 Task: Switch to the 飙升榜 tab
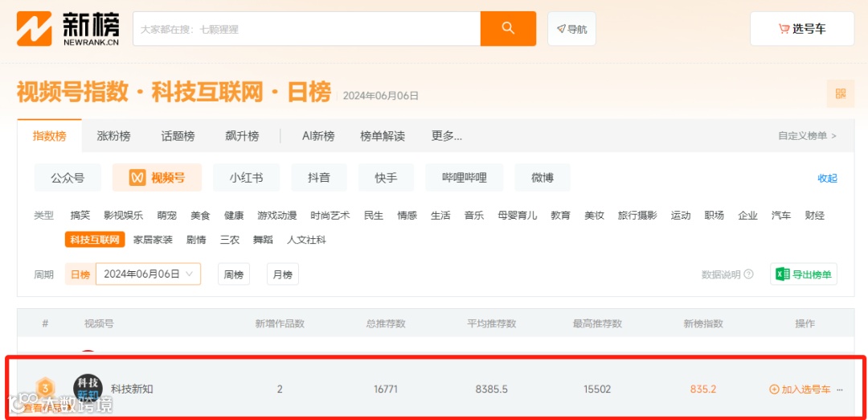242,136
